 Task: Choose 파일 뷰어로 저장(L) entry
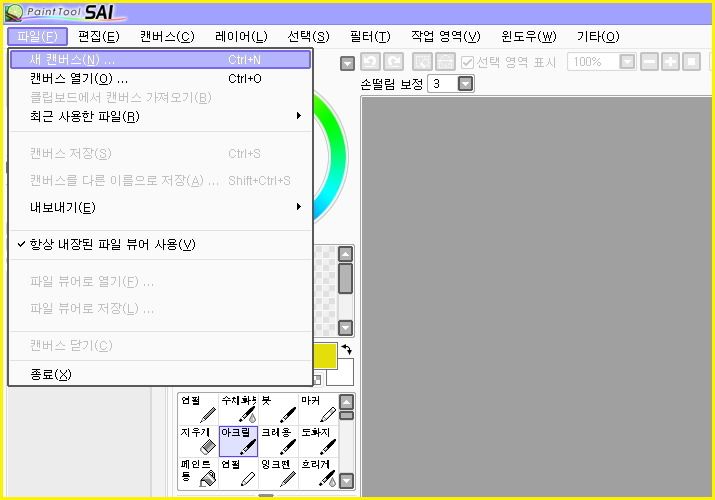(161, 309)
